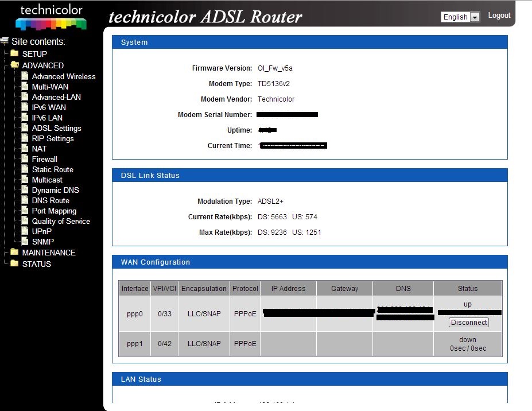532x411 pixels.
Task: Navigate to IPv6 LAN
Action: [47, 118]
